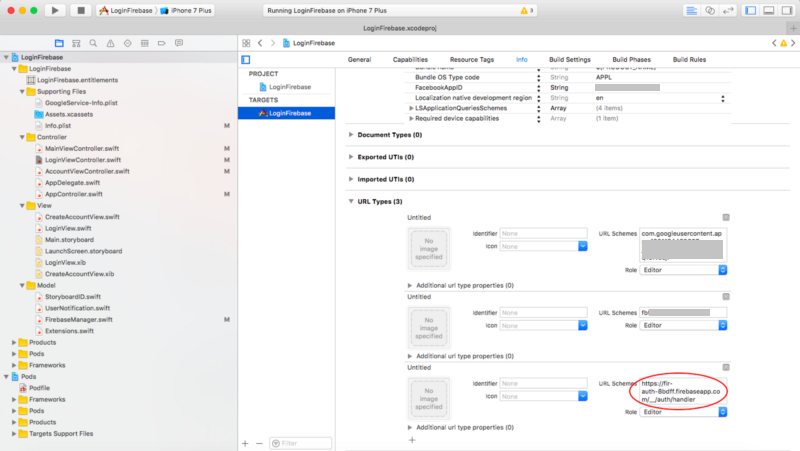Open Role dropdown for firebaseapp URL type
This screenshot has height=451, width=800.
pos(683,412)
